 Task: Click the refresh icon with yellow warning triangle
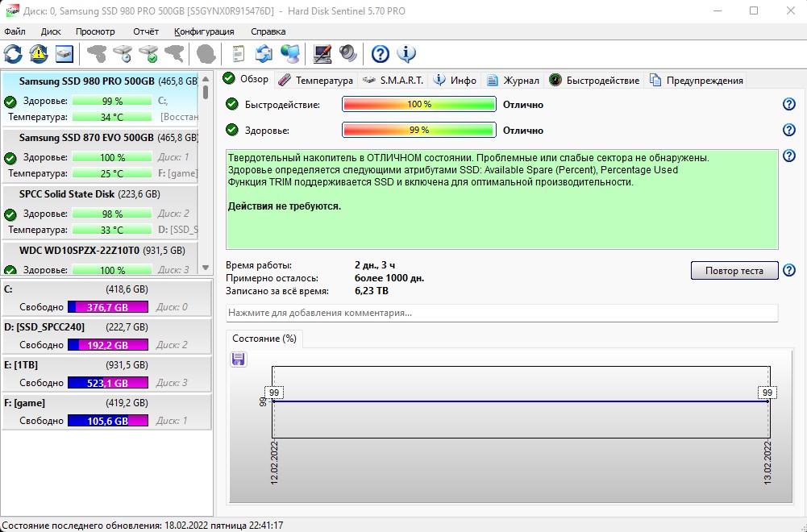[x=39, y=53]
